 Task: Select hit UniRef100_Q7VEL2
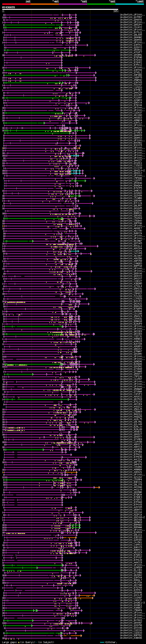point(131,72)
